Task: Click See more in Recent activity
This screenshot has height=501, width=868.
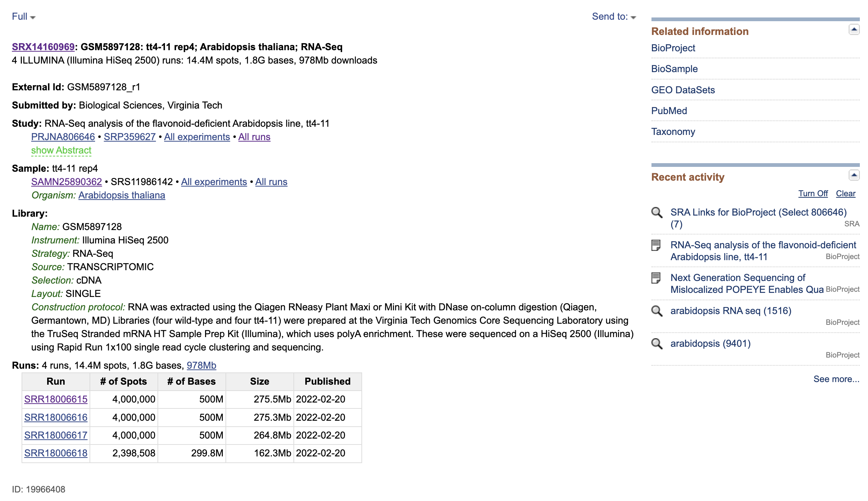Action: [x=836, y=379]
